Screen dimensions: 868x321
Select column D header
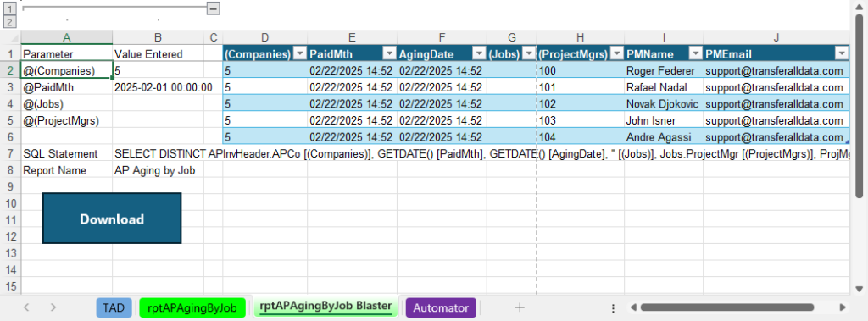[265, 37]
